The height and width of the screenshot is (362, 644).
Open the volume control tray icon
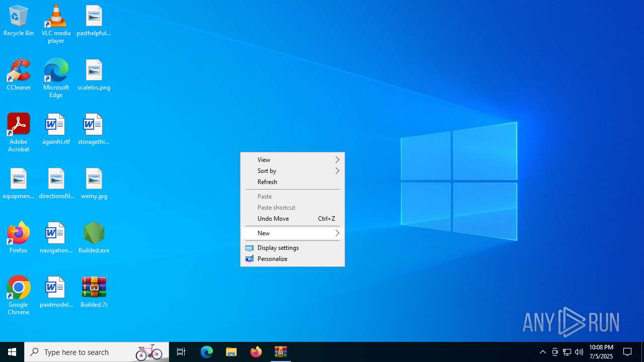579,352
